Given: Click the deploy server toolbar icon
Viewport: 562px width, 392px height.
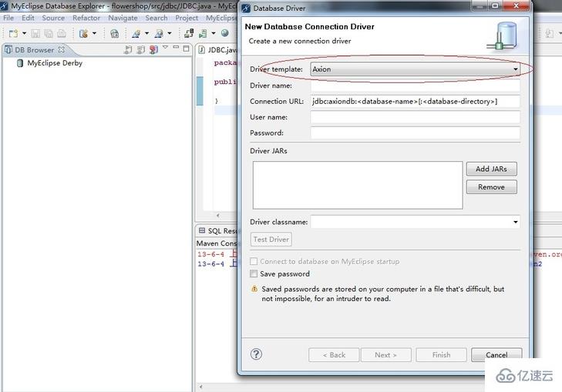Looking at the screenshot, I should [x=189, y=34].
